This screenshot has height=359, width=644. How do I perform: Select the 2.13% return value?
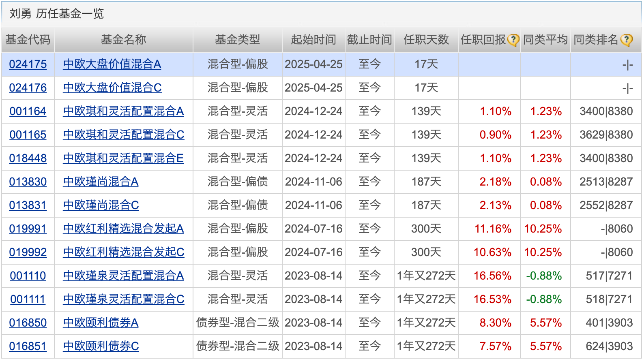(x=496, y=205)
